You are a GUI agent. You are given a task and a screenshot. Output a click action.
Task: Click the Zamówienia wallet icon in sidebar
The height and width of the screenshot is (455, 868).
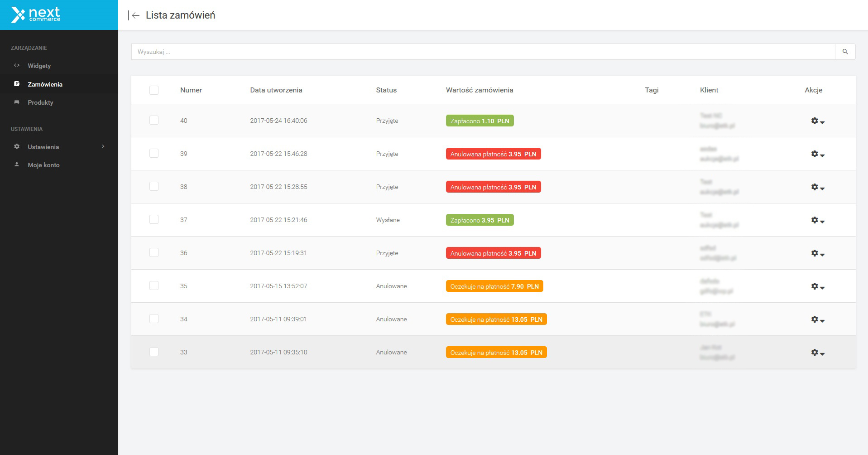(x=17, y=84)
